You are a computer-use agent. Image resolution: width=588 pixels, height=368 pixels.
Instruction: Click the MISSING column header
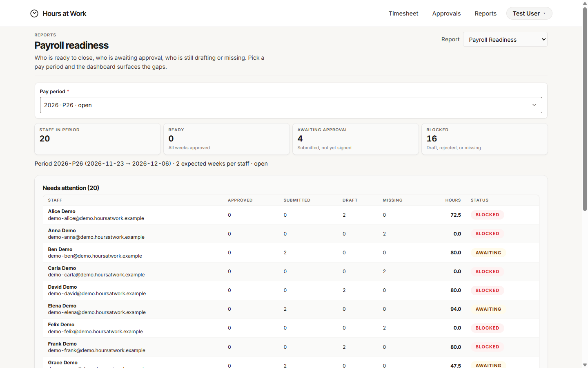(x=392, y=200)
